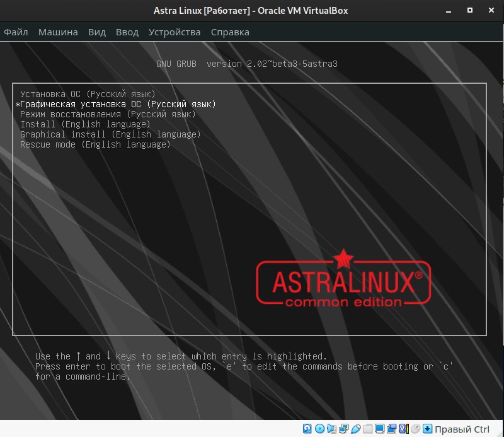
Task: Select Install (English language) entry
Action: [x=85, y=124]
